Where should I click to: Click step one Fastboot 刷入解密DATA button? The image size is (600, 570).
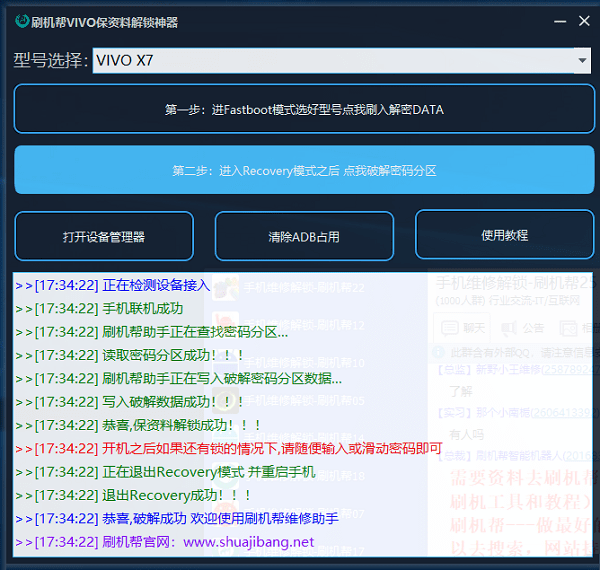pos(303,109)
